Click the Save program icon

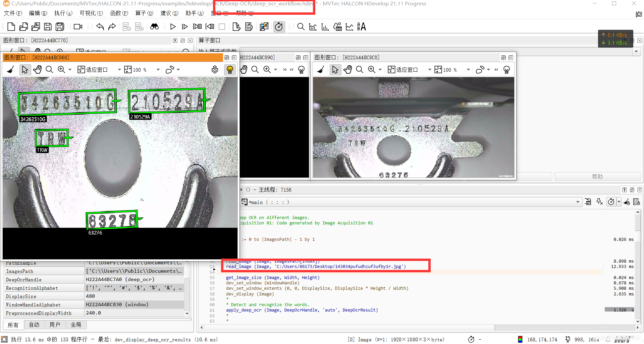[48, 27]
